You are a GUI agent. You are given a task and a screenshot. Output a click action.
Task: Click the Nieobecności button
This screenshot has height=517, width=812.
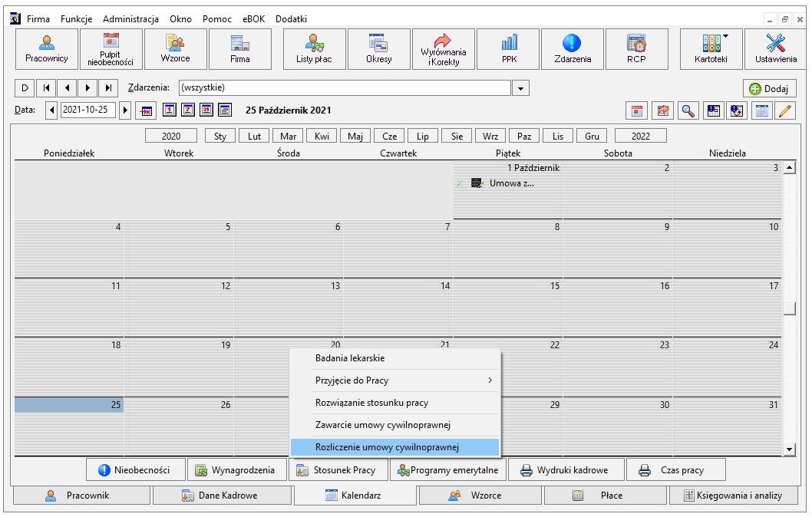(x=136, y=470)
